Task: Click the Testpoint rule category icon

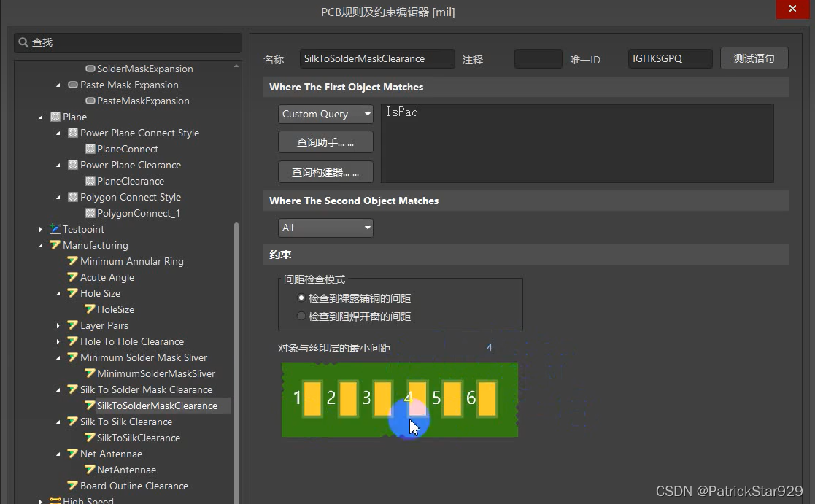Action: click(55, 229)
